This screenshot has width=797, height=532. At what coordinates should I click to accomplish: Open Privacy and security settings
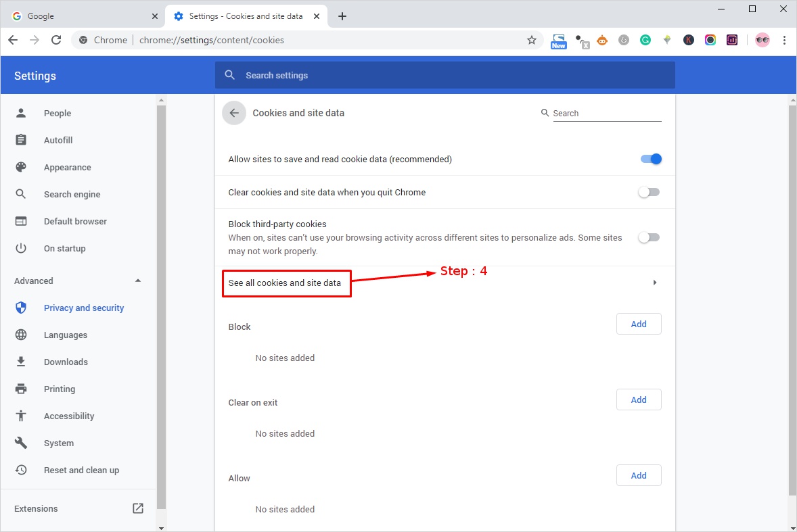[x=84, y=308]
